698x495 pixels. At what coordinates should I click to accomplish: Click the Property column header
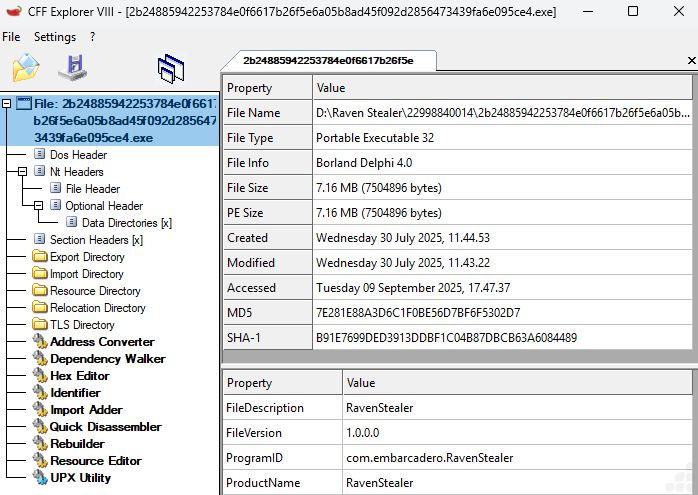tap(249, 88)
